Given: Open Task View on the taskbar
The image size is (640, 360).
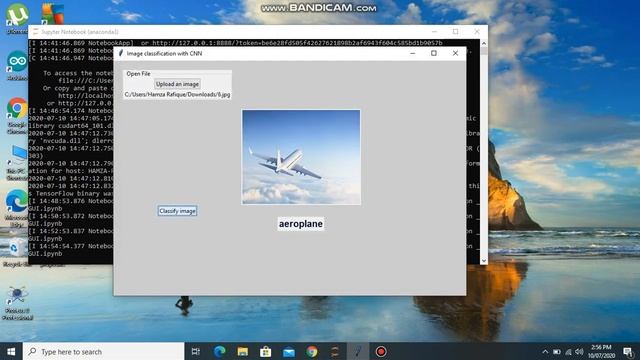Looking at the screenshot, I should [196, 351].
